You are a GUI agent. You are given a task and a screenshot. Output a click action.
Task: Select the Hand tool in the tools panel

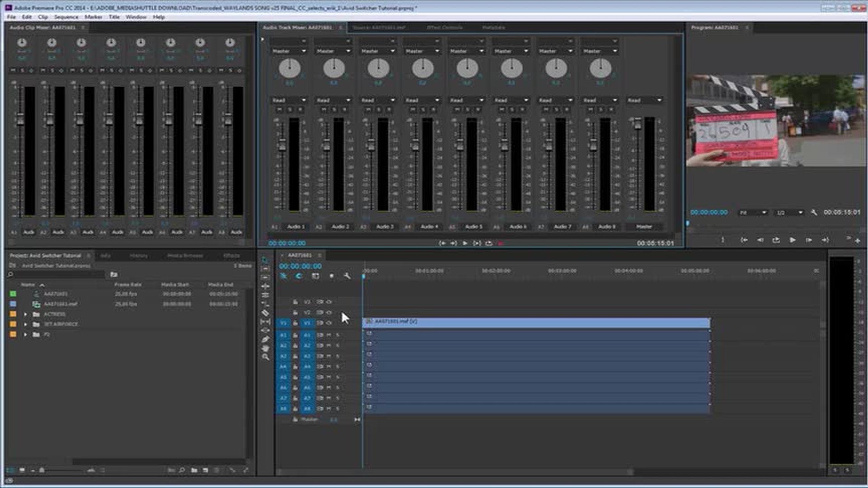pyautogui.click(x=265, y=348)
